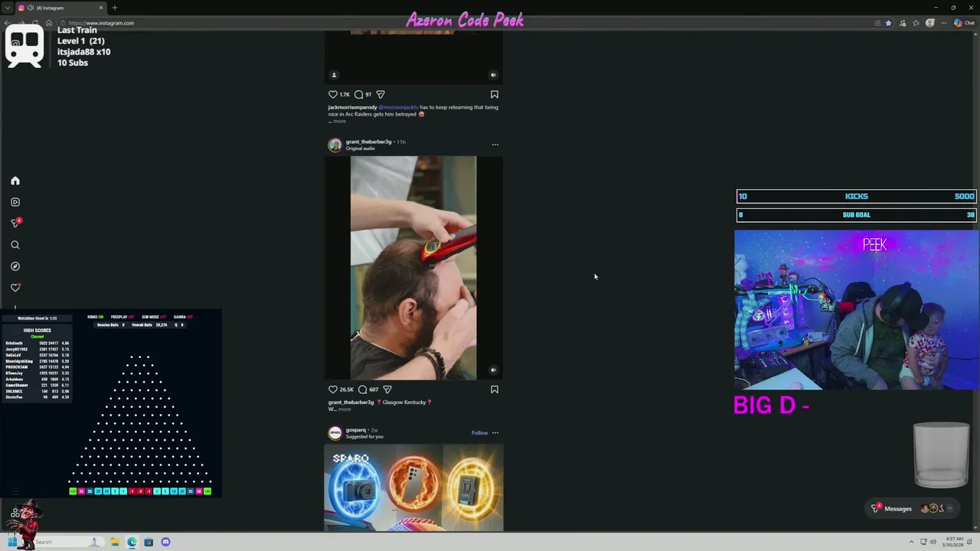Mute the Instagram tab audio icon
The width and height of the screenshot is (980, 551).
[30, 8]
